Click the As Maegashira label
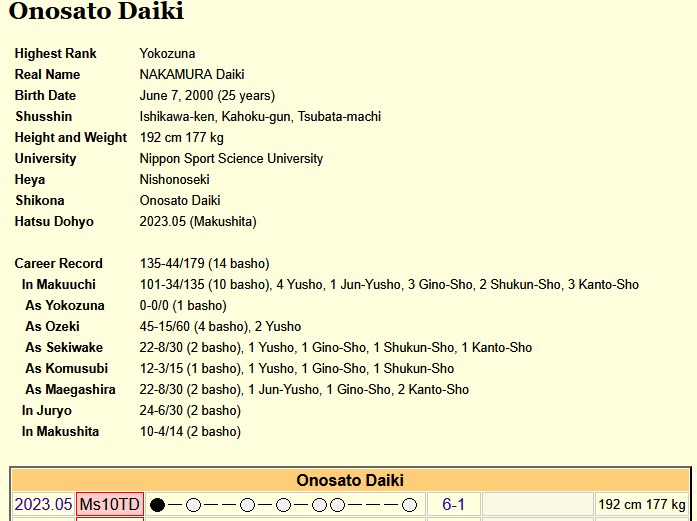Image resolution: width=697 pixels, height=521 pixels. point(70,389)
